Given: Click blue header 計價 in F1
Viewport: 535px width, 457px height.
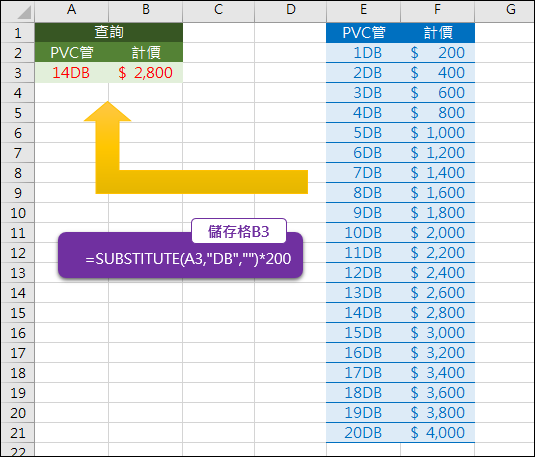Looking at the screenshot, I should [437, 33].
